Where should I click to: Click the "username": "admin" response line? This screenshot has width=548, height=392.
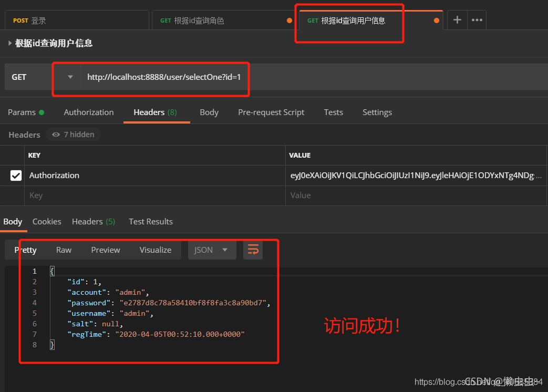(110, 313)
